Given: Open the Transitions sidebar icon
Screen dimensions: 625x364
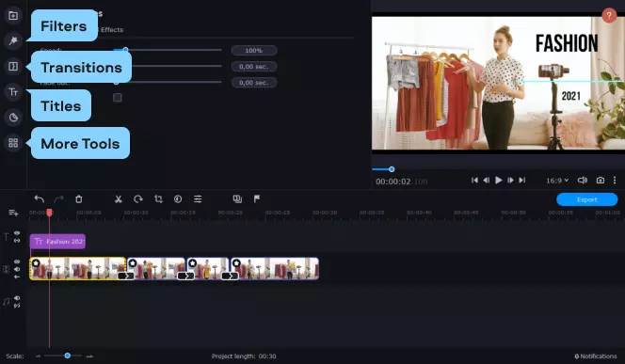Looking at the screenshot, I should click(x=13, y=66).
